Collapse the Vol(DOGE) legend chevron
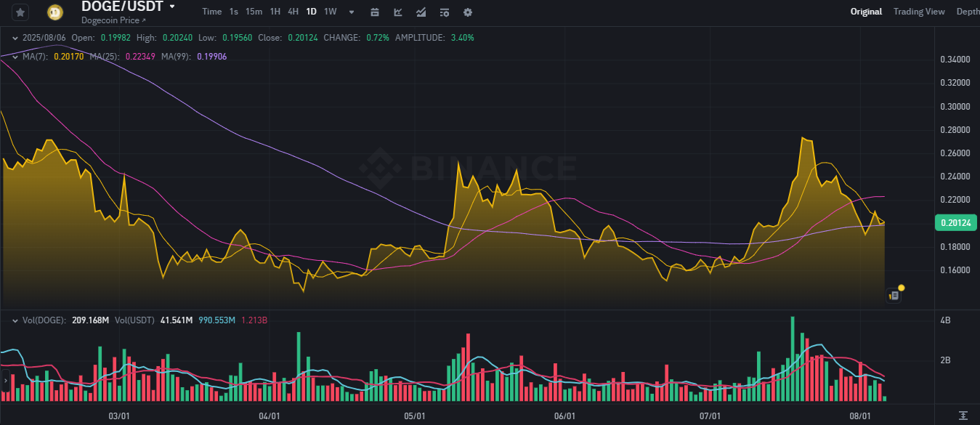Viewport: 980px width, 425px height. (x=15, y=320)
